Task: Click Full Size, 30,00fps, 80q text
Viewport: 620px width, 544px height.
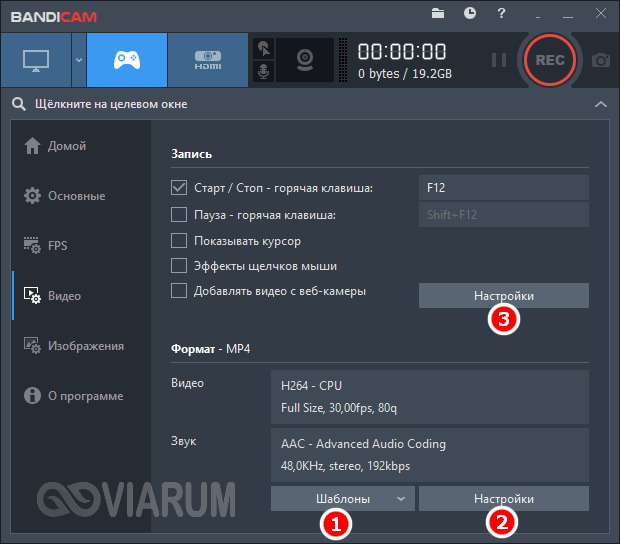Action: pos(338,408)
